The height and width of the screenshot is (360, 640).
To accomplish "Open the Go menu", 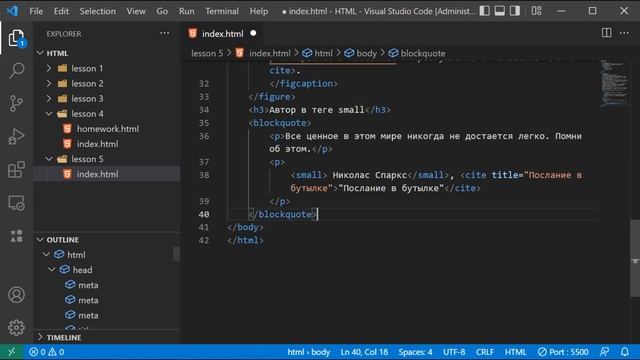I will coord(162,11).
